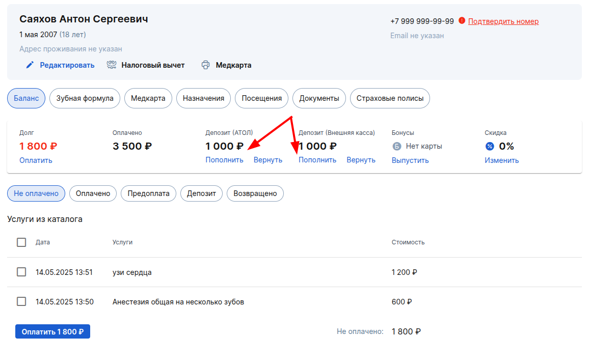
Task: Click the tax deduction emblem icon
Action: (112, 65)
